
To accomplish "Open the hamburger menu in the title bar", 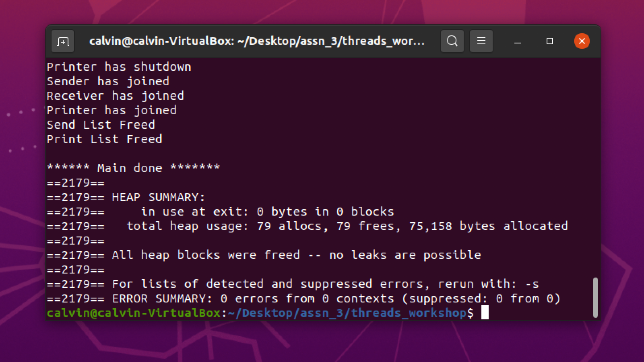I will pyautogui.click(x=481, y=41).
